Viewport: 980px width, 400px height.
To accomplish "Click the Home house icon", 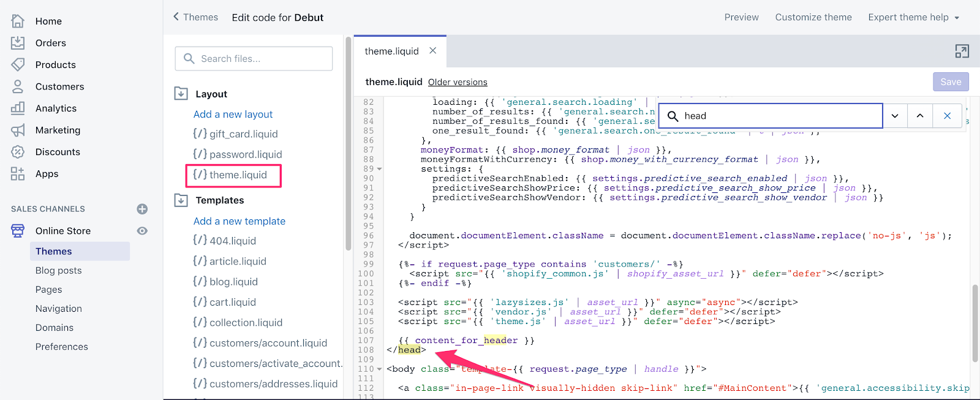I will (x=18, y=21).
